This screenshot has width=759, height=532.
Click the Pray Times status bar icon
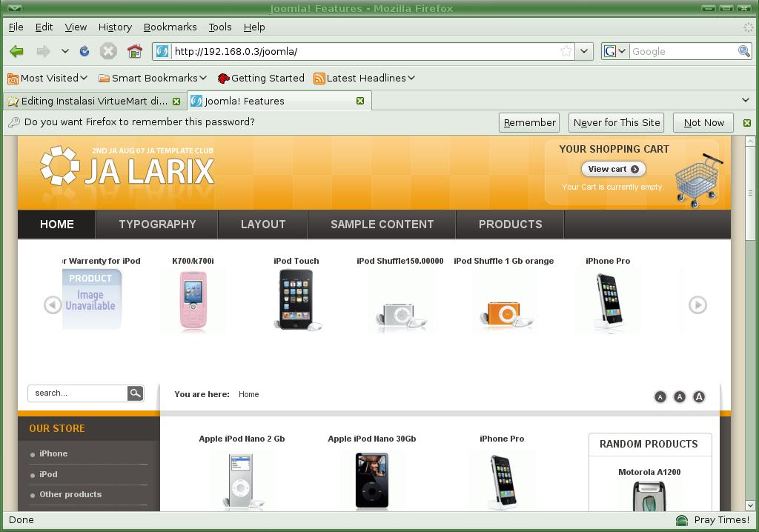682,520
